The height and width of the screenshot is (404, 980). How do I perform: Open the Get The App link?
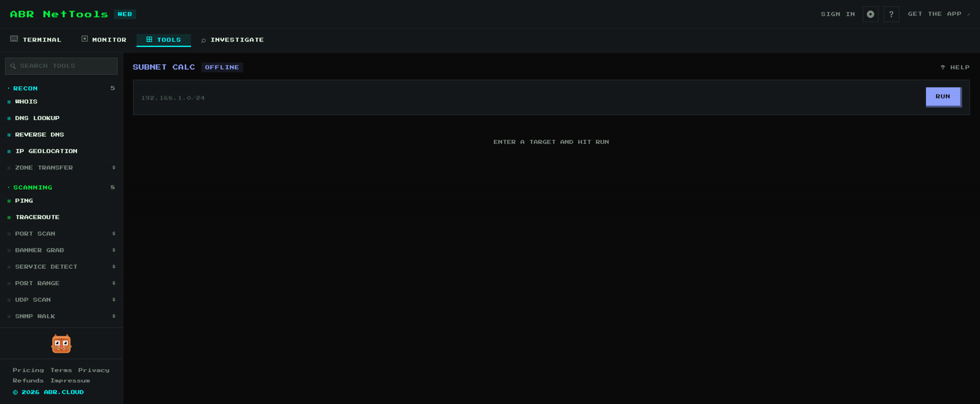(939, 14)
